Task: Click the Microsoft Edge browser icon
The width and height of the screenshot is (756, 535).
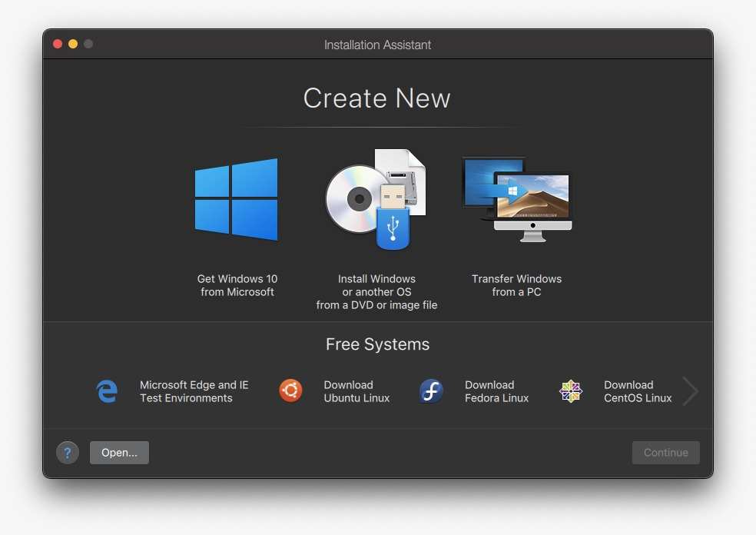Action: pos(107,390)
